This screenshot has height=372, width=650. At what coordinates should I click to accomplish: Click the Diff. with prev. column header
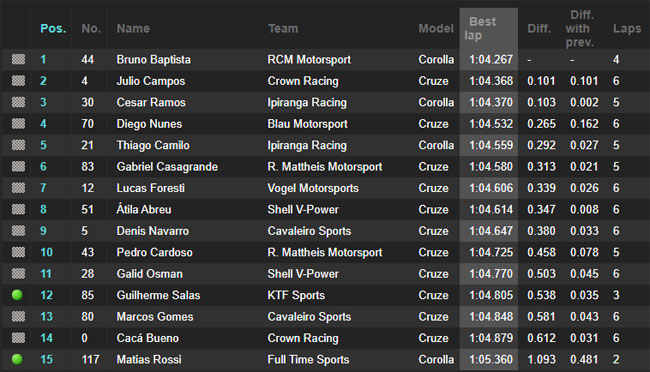point(580,29)
